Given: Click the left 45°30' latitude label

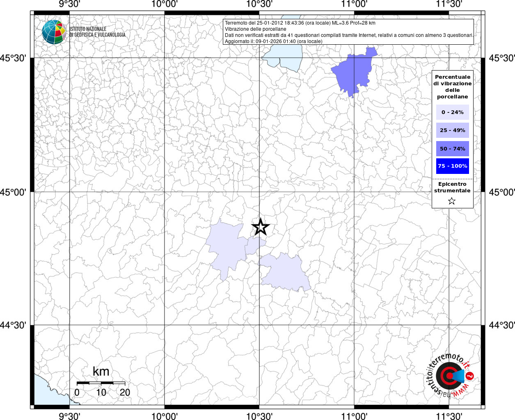Looking at the screenshot, I should pyautogui.click(x=14, y=58).
